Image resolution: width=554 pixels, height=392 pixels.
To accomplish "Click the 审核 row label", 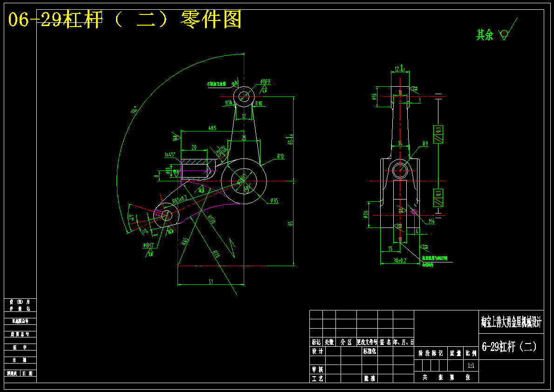I will tap(317, 369).
